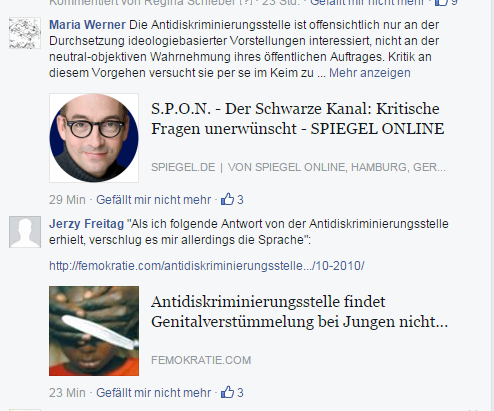The height and width of the screenshot is (411, 494).
Task: Toggle 'Gefällt mir nicht mehr' on top comment
Action: [x=367, y=3]
